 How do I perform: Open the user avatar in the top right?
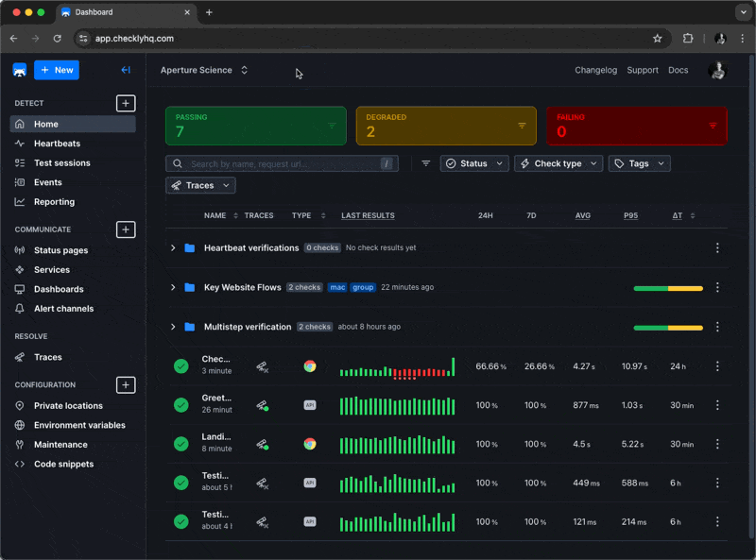(x=718, y=71)
